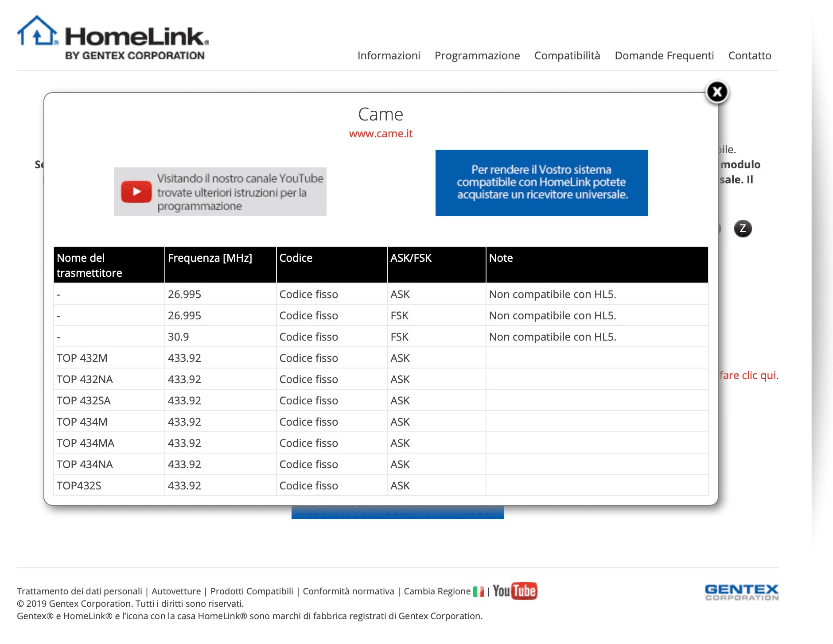833x644 pixels.
Task: Open the Informazioni menu
Action: coord(389,55)
